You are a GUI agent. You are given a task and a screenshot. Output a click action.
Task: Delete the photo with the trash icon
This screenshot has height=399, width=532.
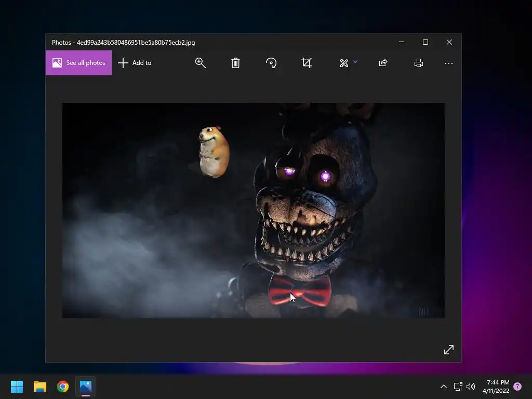pos(235,63)
